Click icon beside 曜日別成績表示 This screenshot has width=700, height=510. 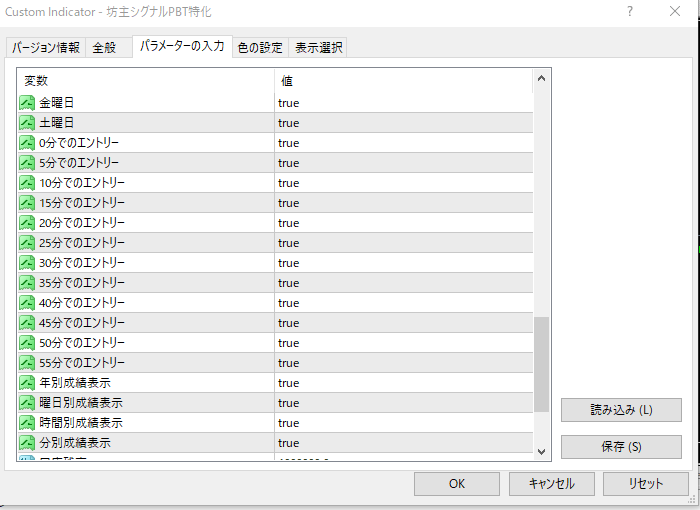(x=27, y=403)
